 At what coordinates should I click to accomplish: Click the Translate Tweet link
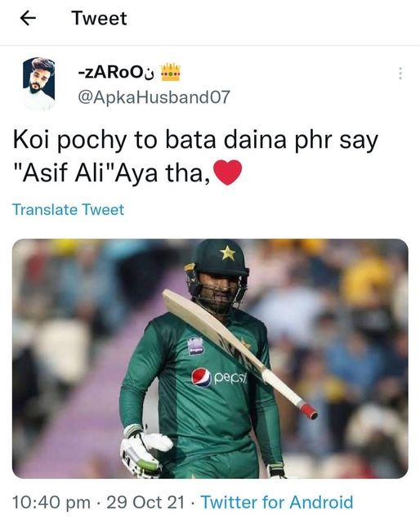point(69,210)
